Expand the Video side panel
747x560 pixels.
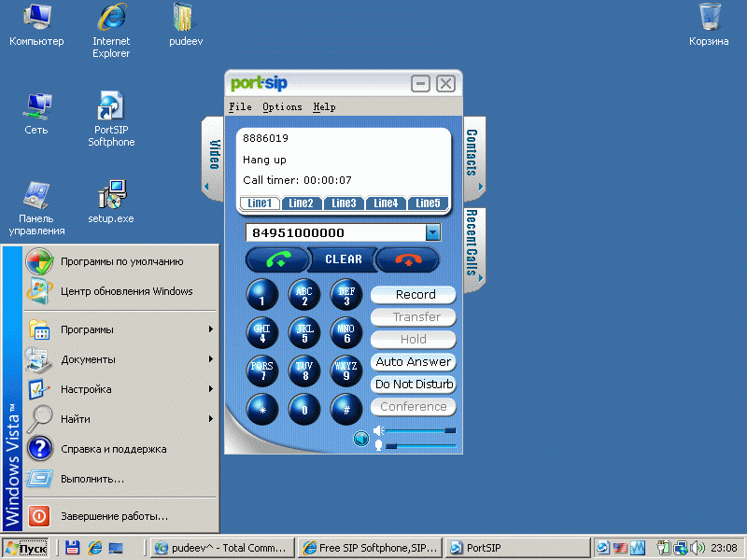(x=213, y=159)
